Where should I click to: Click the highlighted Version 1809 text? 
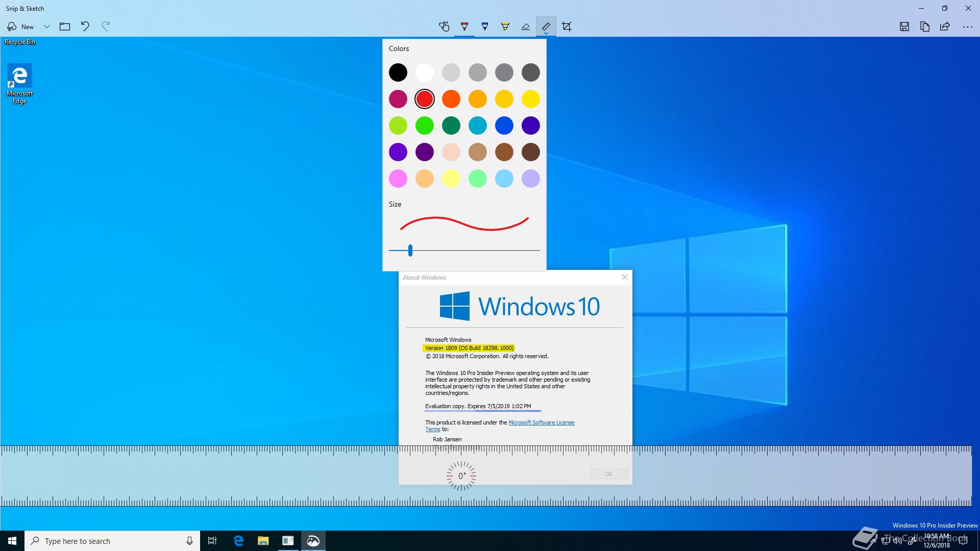(469, 348)
